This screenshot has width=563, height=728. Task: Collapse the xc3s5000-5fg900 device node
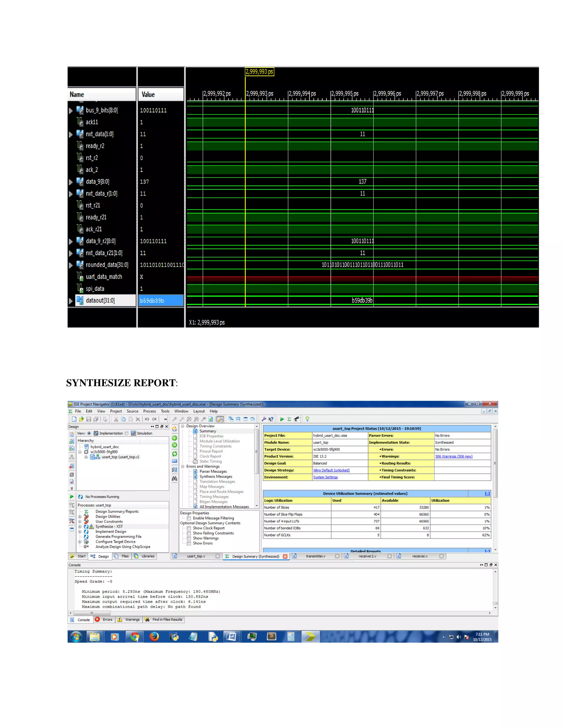[x=80, y=452]
